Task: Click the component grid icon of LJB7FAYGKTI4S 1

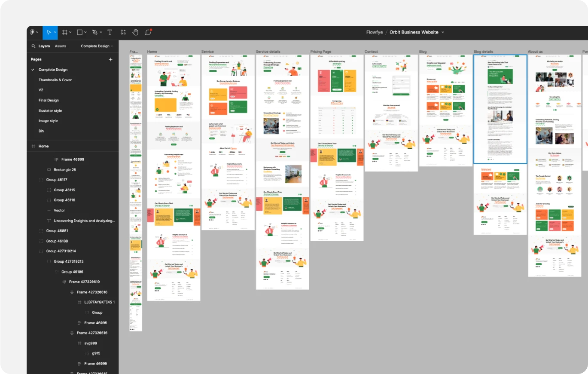Action: point(79,302)
